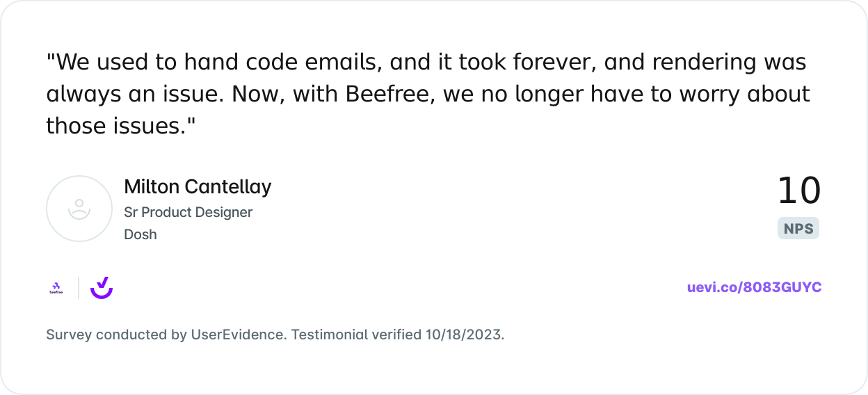Click the company name Dosh
The image size is (868, 395).
coord(140,234)
